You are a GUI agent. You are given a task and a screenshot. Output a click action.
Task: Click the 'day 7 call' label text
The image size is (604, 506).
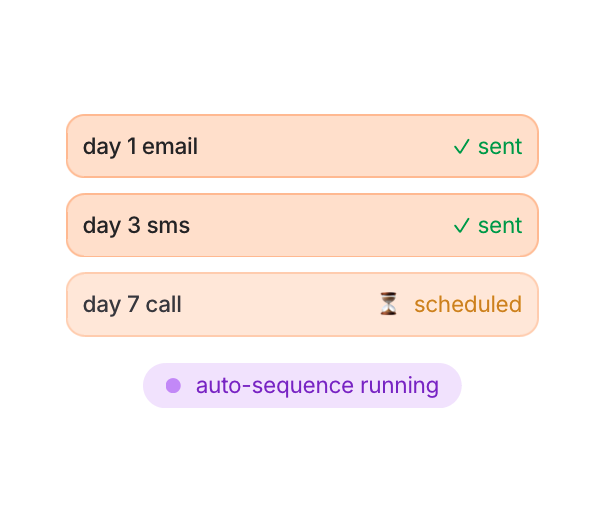coord(132,304)
